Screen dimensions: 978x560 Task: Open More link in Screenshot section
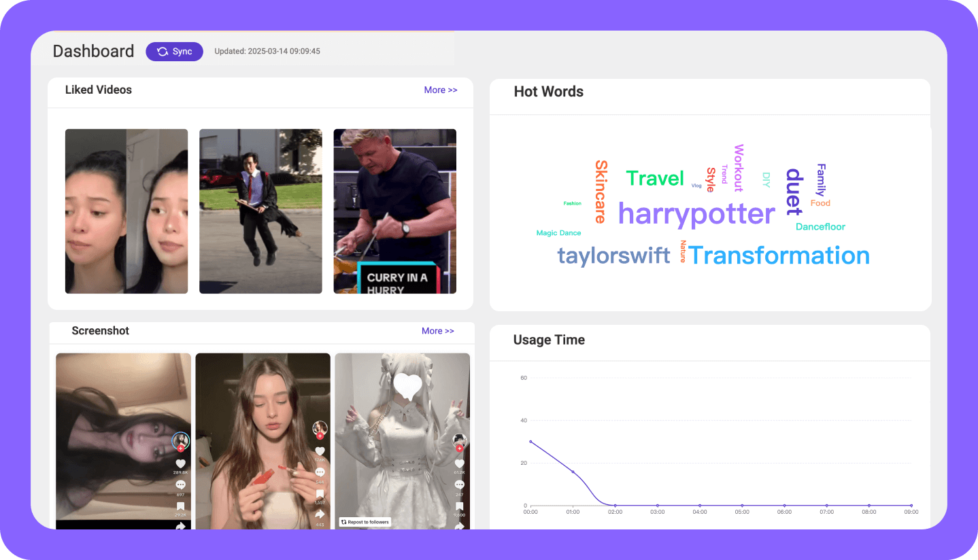pos(438,331)
